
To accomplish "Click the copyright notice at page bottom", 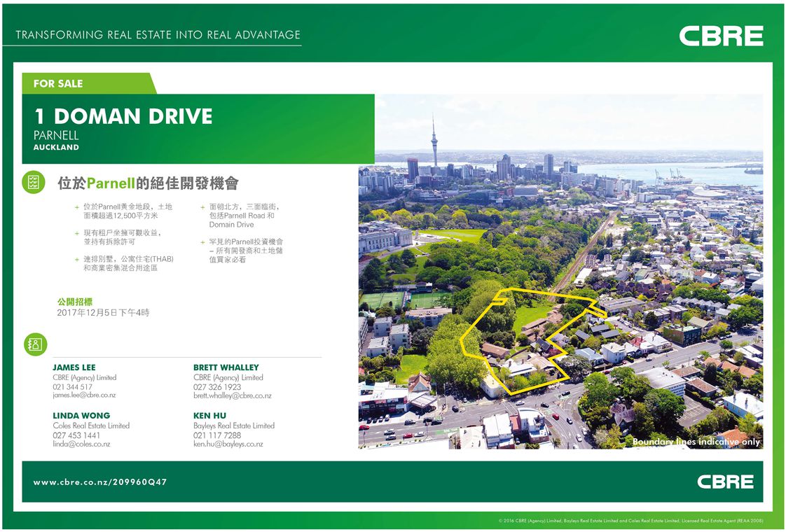I will (631, 521).
